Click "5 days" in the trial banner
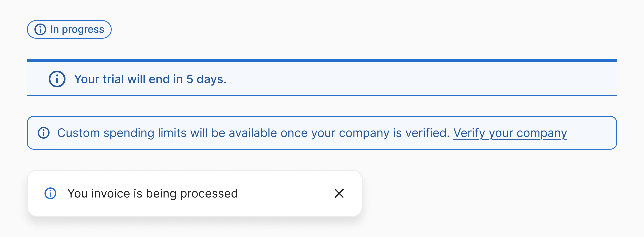The width and height of the screenshot is (644, 237). click(x=206, y=79)
